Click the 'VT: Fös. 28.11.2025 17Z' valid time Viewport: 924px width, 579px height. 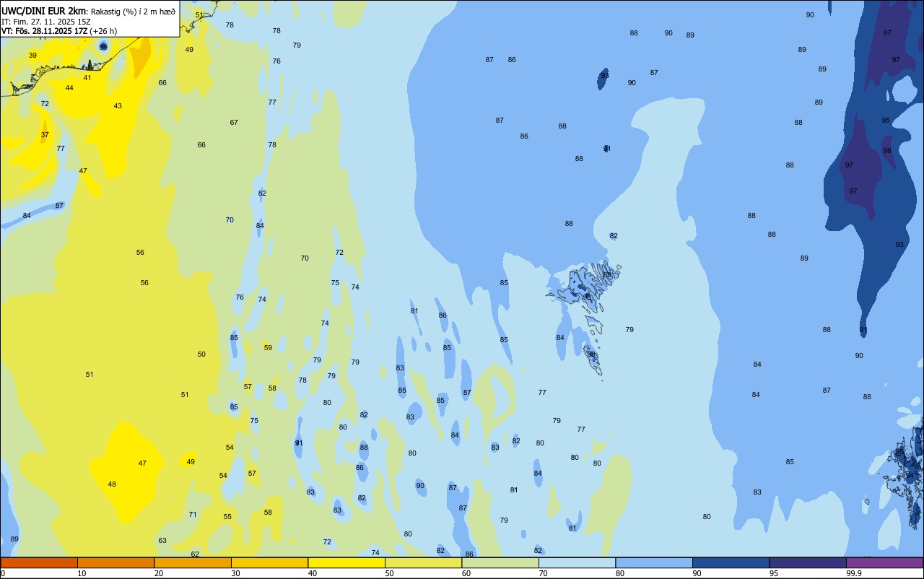coord(45,31)
